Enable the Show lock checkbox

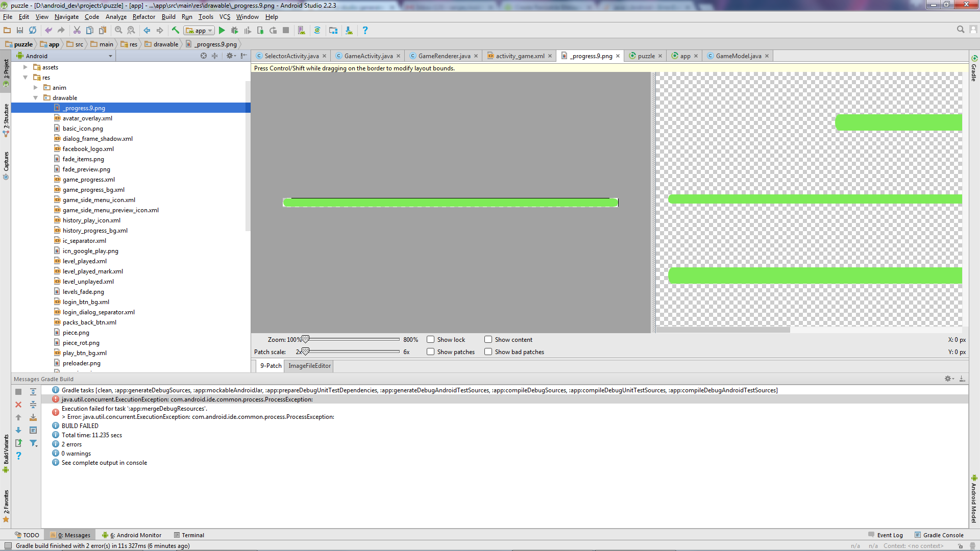(x=431, y=340)
